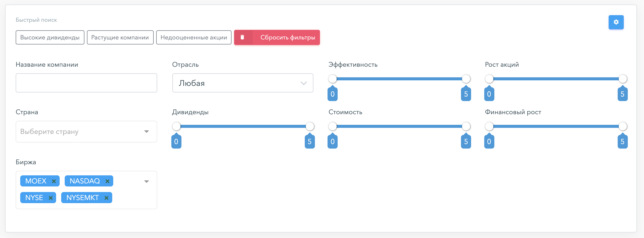Screen dimensions: 644x238
Task: Open the settings gear icon
Action: [x=616, y=22]
